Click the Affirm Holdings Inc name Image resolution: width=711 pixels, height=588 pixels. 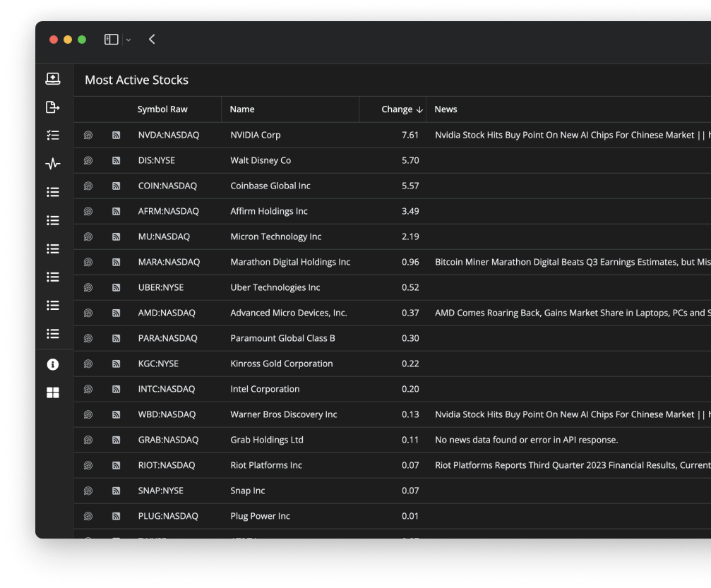pos(269,211)
